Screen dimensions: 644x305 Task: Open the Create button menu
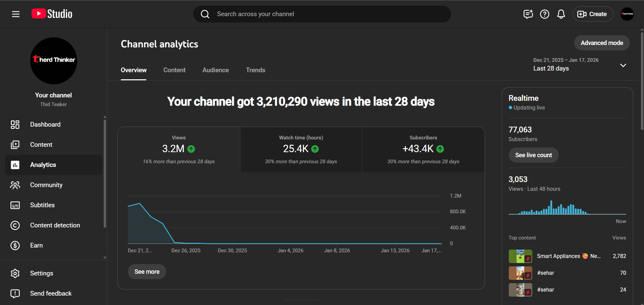click(593, 14)
